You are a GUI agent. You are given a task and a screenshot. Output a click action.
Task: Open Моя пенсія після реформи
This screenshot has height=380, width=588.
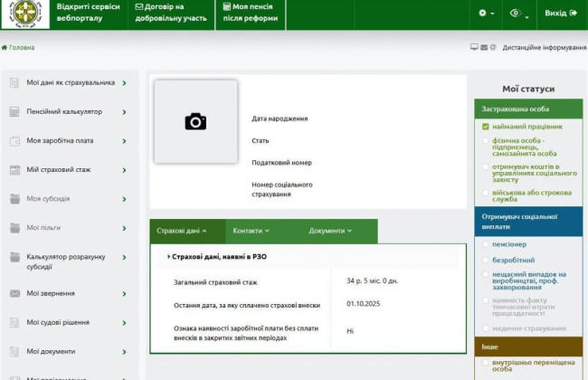[x=250, y=13]
